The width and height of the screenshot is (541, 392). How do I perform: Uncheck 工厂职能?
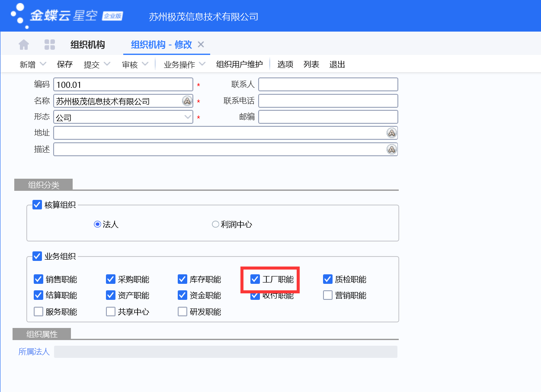(255, 279)
